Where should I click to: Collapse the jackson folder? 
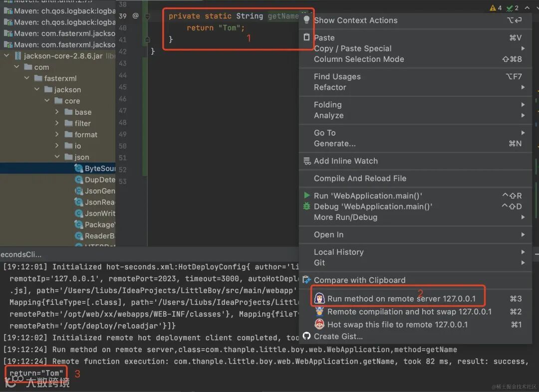pos(37,89)
